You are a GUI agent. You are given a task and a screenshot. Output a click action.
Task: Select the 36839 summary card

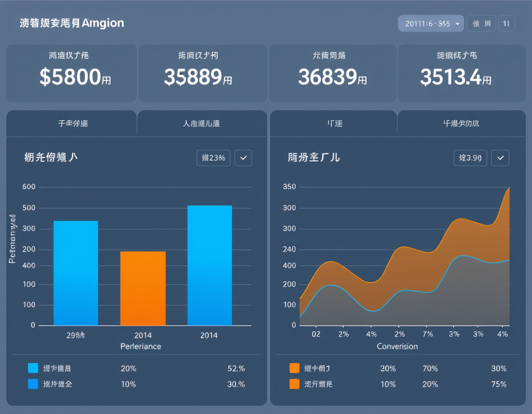(333, 73)
